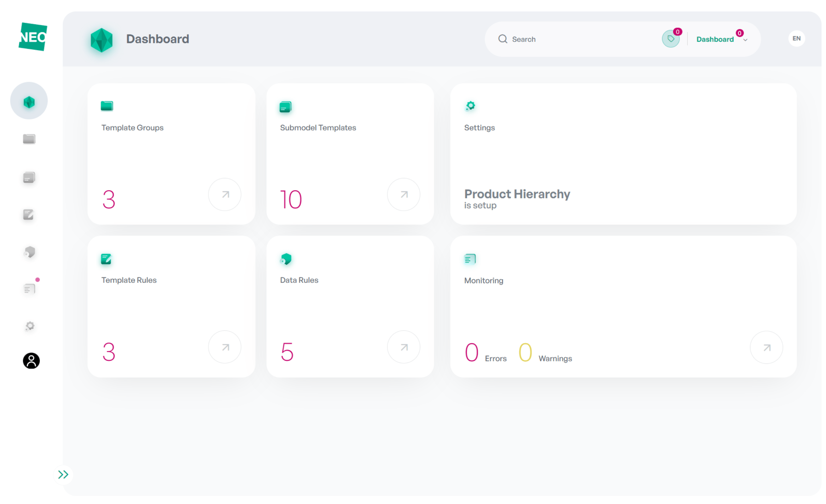Screen dimensions: 826x504
Task: Click the Template Groups label
Action: coord(133,128)
